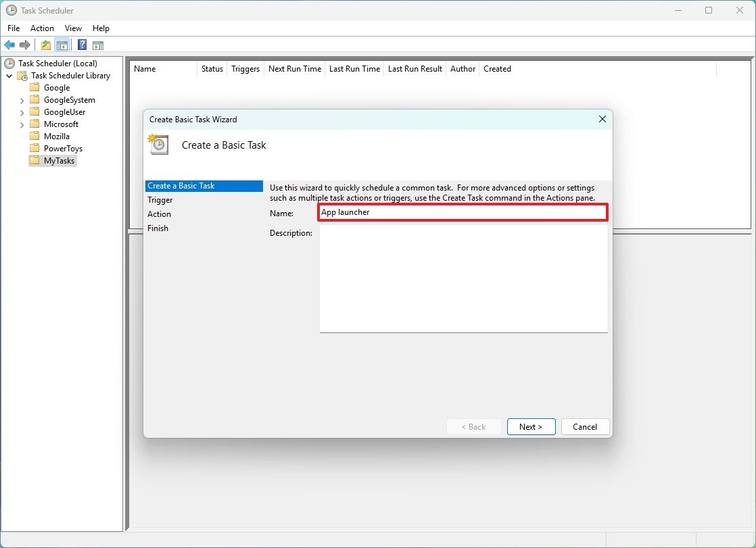Select the Task Scheduler (Local) root node
The image size is (756, 548).
[60, 63]
